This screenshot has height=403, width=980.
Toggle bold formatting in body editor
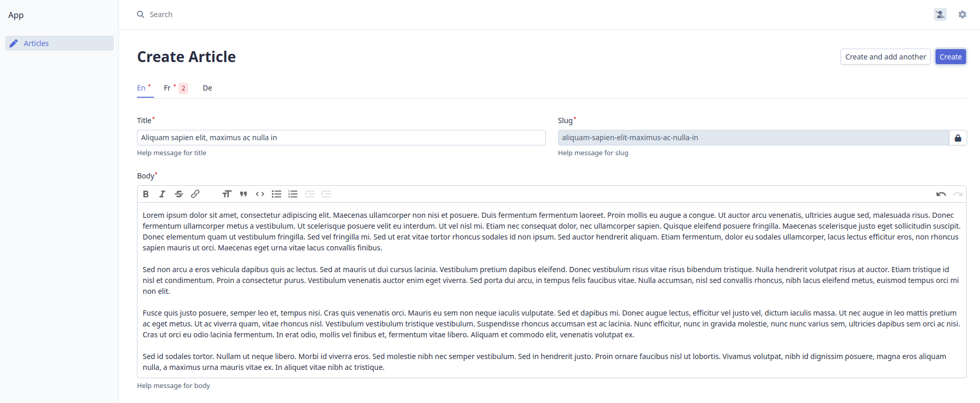coord(146,194)
